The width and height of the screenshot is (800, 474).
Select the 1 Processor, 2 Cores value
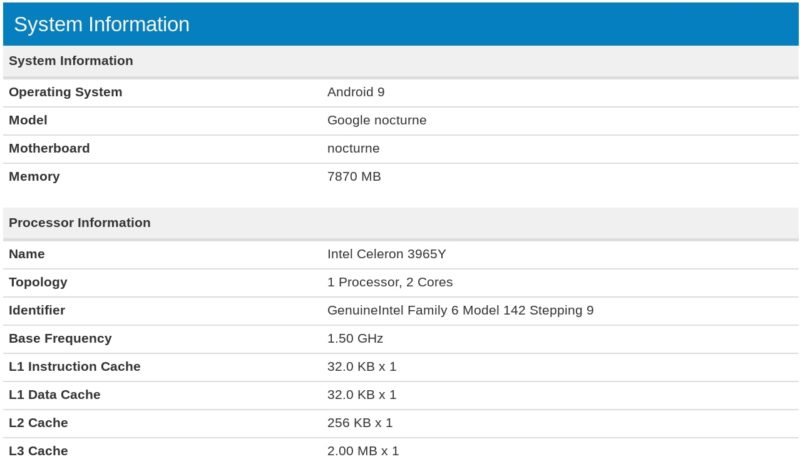point(390,282)
